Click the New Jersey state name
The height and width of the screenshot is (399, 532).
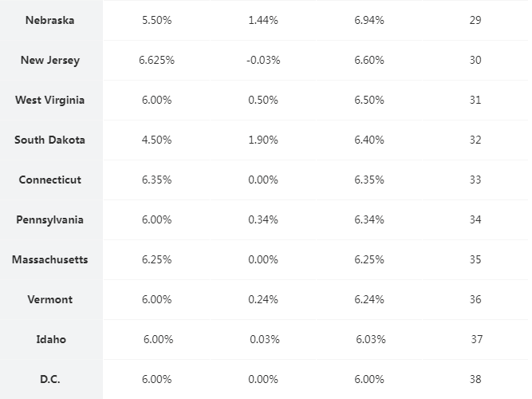[x=50, y=60]
